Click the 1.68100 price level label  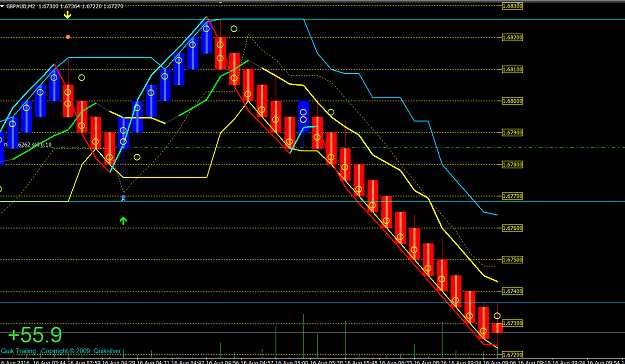click(512, 69)
